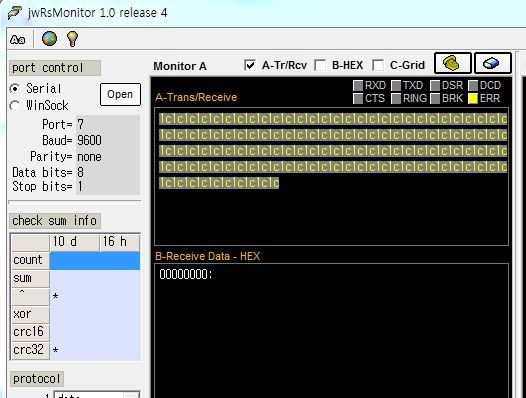Click the Parity value none
This screenshot has width=526, height=398.
pyautogui.click(x=89, y=157)
